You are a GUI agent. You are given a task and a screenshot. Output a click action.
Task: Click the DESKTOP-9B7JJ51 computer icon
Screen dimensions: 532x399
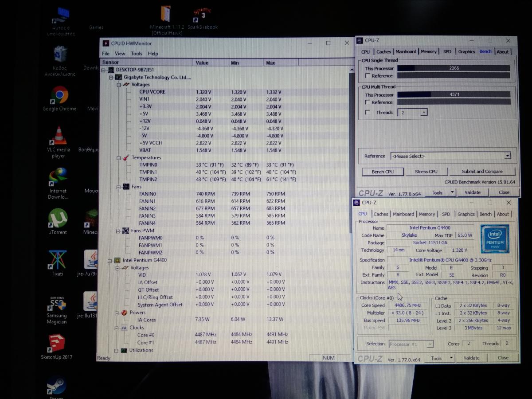[x=111, y=70]
